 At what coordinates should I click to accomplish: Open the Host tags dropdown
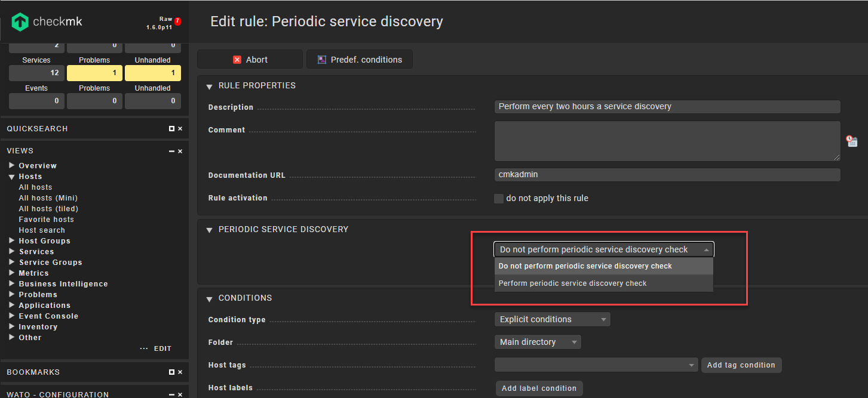(596, 365)
